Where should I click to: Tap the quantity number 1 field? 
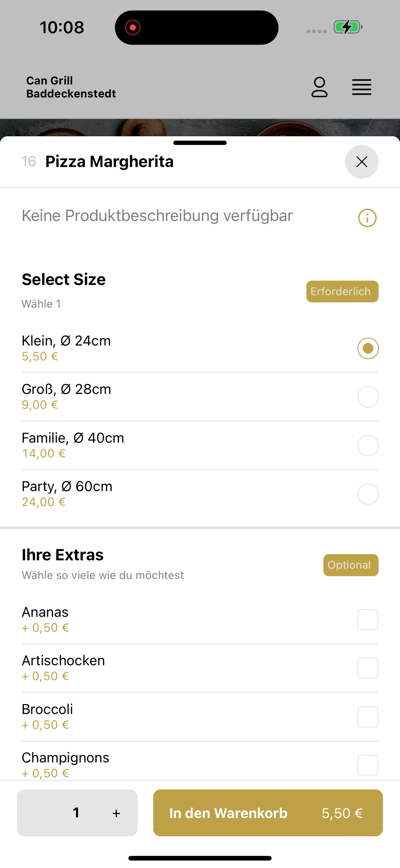(76, 813)
